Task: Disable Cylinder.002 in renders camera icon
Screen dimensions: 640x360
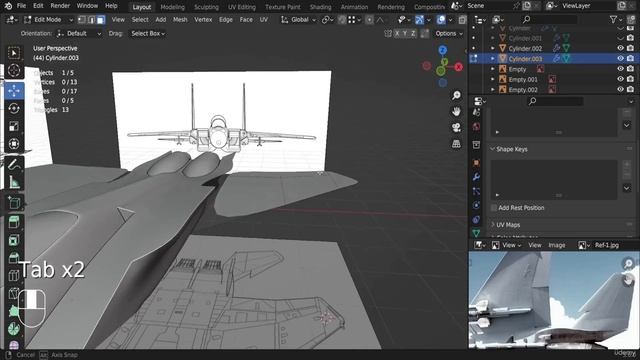Action: [x=631, y=48]
